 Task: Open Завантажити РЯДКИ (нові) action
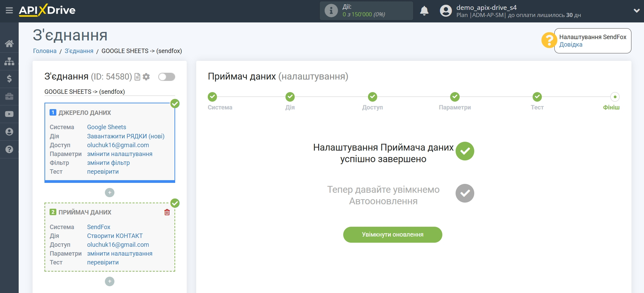tap(126, 136)
